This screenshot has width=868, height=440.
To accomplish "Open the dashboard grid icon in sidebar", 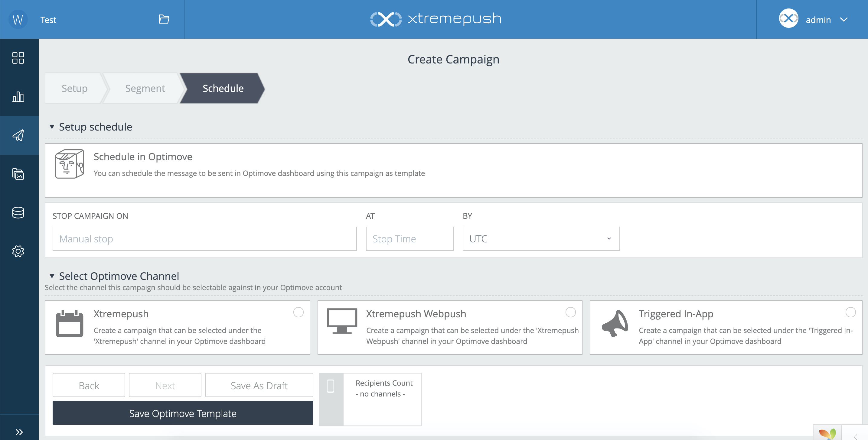I will [18, 58].
